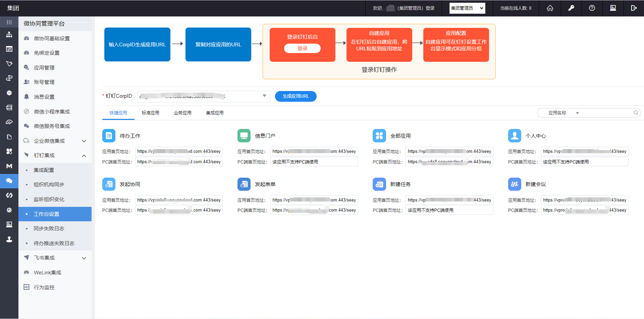Click the PC端首页地址 field for 发起表单
Viewport: 644px width, 319px height.
(314, 210)
